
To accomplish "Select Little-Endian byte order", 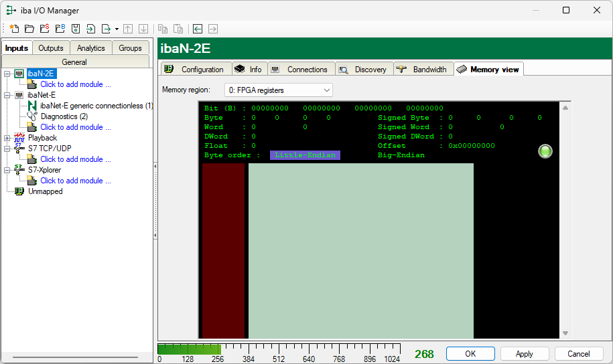I will point(305,155).
